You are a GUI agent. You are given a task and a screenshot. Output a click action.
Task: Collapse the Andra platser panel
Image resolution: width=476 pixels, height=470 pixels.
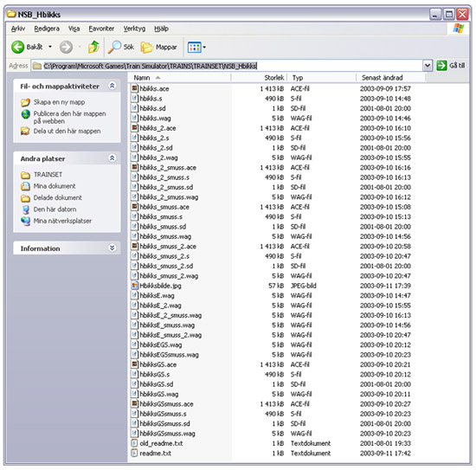click(112, 158)
